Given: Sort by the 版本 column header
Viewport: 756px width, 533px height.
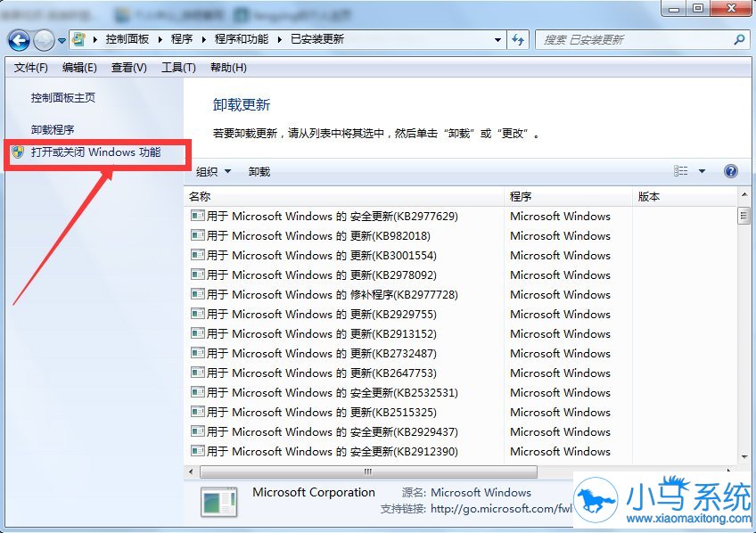Looking at the screenshot, I should pyautogui.click(x=685, y=197).
